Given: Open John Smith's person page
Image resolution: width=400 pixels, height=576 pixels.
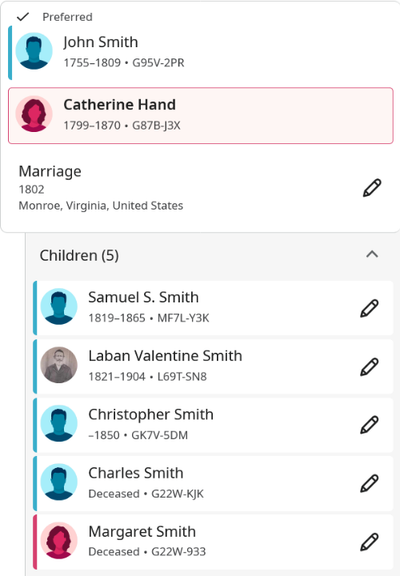Looking at the screenshot, I should coord(101,42).
